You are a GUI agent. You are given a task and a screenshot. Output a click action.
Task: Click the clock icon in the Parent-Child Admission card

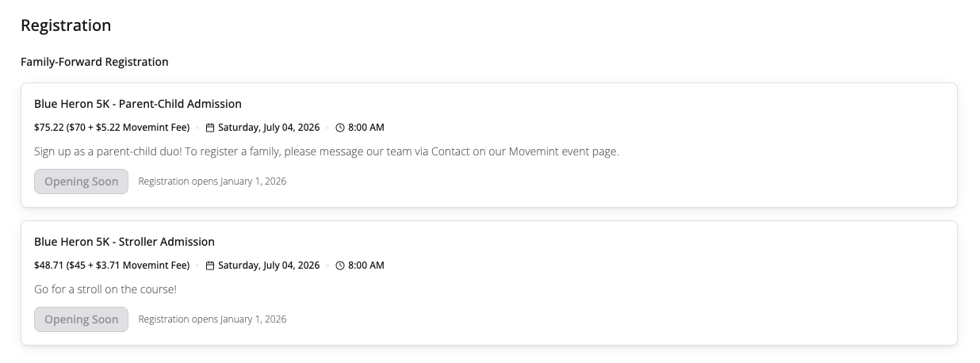click(340, 128)
